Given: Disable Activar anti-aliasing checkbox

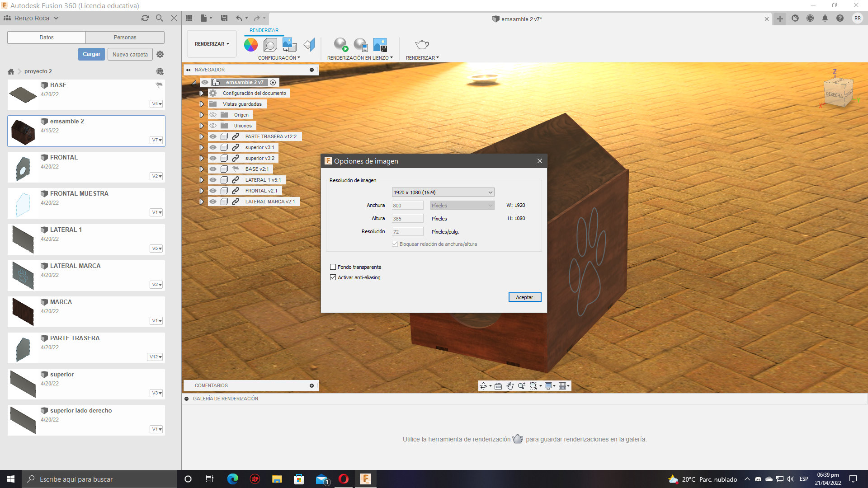Looking at the screenshot, I should click(333, 277).
